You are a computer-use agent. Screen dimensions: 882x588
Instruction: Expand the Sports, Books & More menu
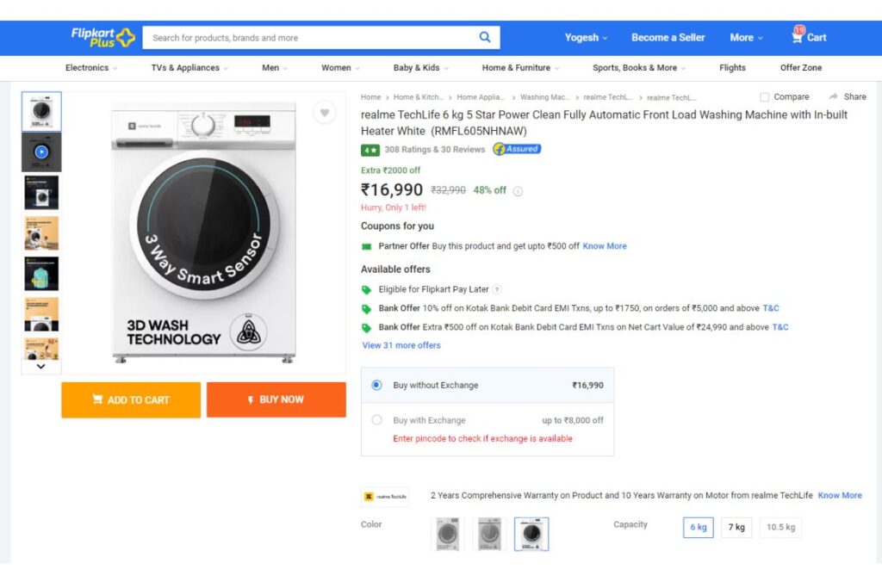click(x=639, y=68)
